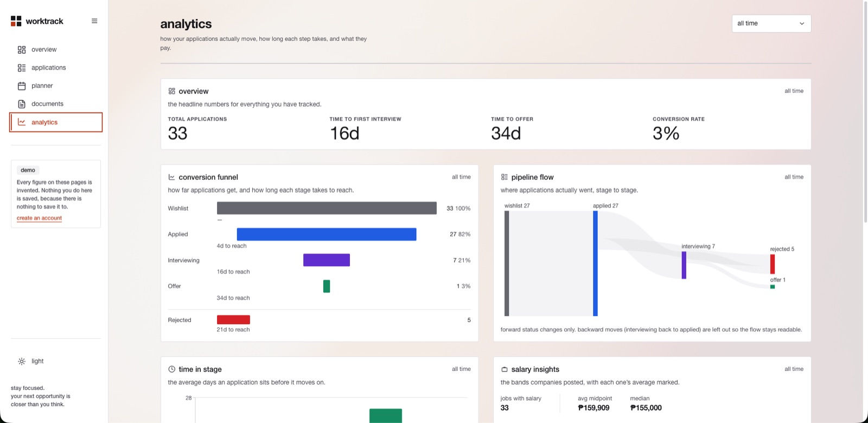Select the analytics menu item
This screenshot has width=868, height=423.
tap(56, 122)
